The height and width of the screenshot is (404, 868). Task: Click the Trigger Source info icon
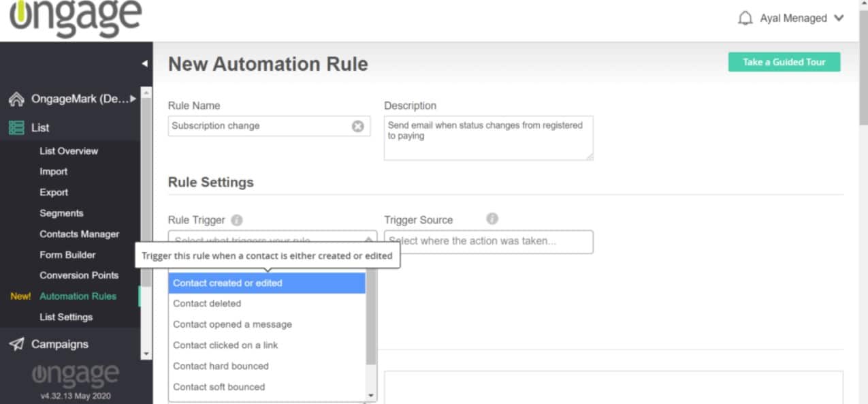[492, 219]
